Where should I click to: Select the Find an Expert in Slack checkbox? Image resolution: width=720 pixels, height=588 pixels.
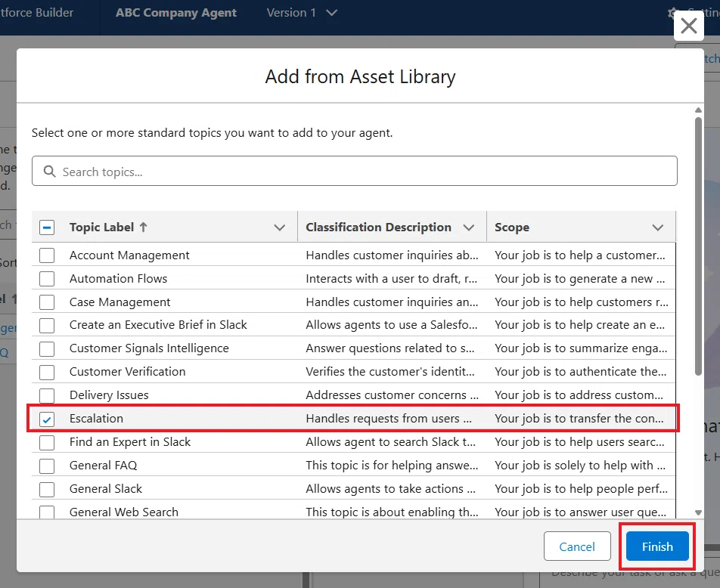(47, 442)
